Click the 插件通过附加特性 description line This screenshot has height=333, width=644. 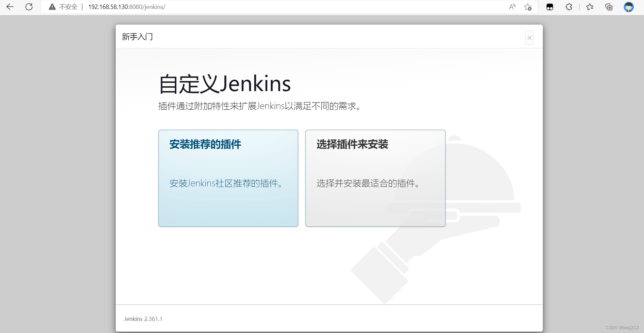pyautogui.click(x=261, y=106)
